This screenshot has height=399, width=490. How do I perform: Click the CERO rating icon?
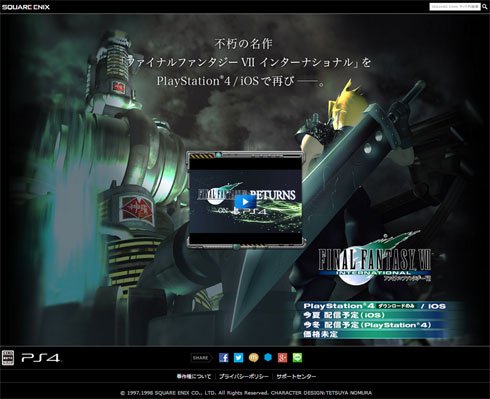coord(8,358)
